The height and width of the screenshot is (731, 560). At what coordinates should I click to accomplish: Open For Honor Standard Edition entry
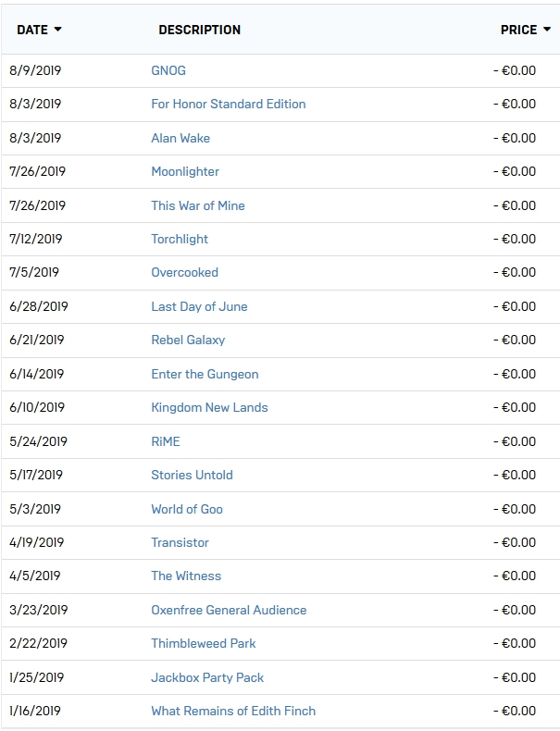tap(229, 104)
